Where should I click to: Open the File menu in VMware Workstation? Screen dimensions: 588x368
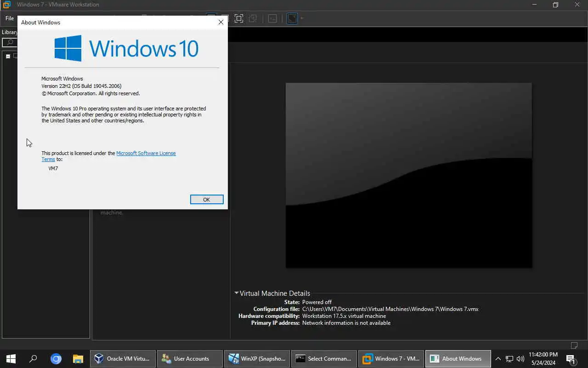click(10, 18)
